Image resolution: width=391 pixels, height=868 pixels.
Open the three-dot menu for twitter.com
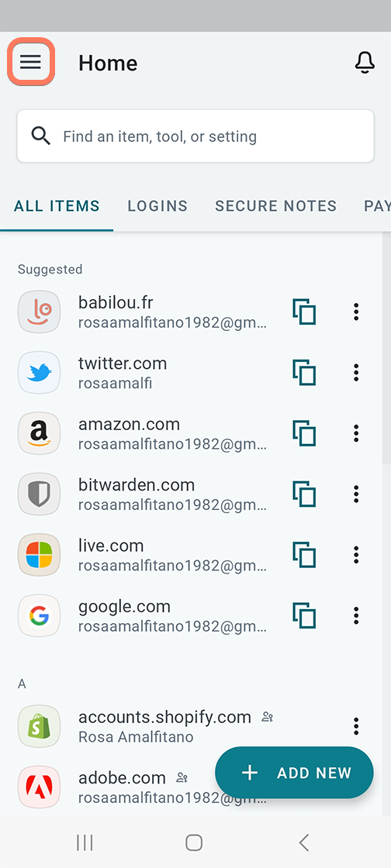(356, 373)
